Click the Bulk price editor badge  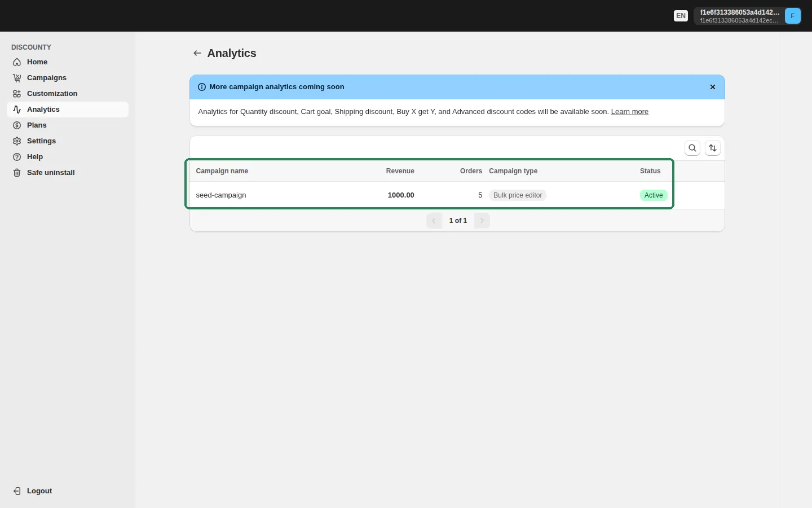518,195
